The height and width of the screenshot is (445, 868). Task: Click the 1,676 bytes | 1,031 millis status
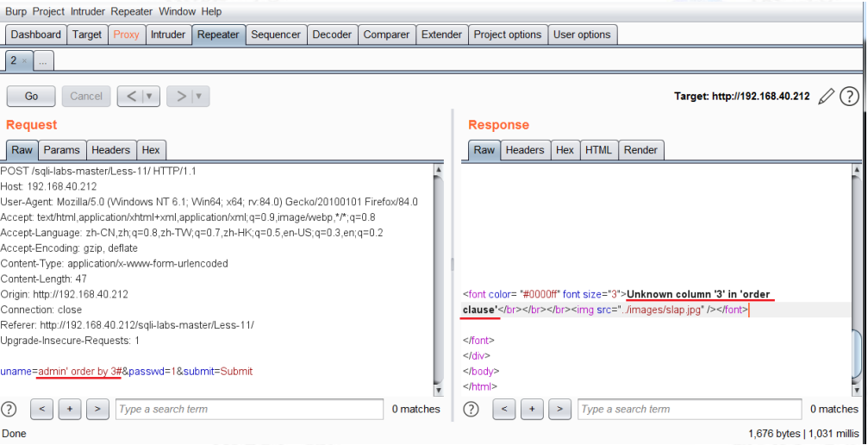pos(804,433)
